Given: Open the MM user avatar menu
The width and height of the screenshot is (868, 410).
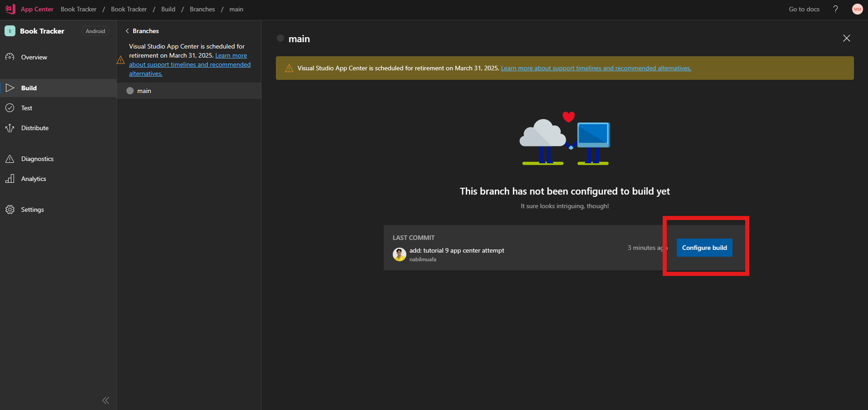Looking at the screenshot, I should pos(857,9).
